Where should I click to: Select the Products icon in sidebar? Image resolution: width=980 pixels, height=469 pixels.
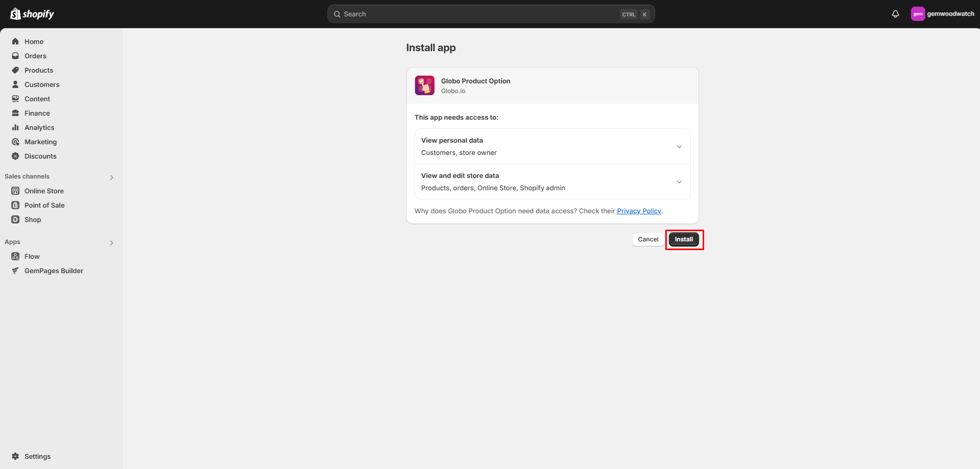coord(39,70)
